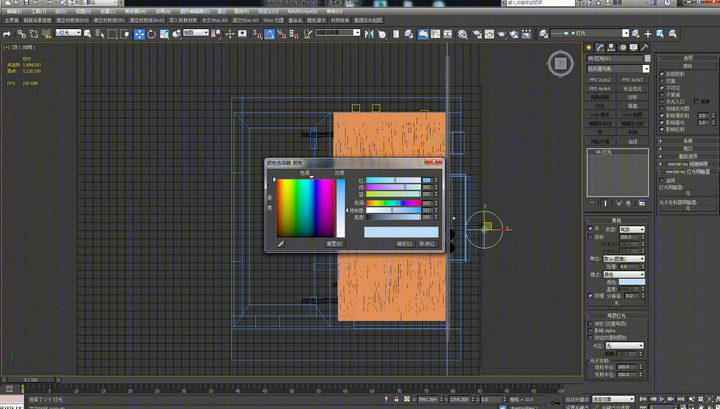This screenshot has height=409, width=720.
Task: Click the light color swatch in parameters
Action: 632,282
